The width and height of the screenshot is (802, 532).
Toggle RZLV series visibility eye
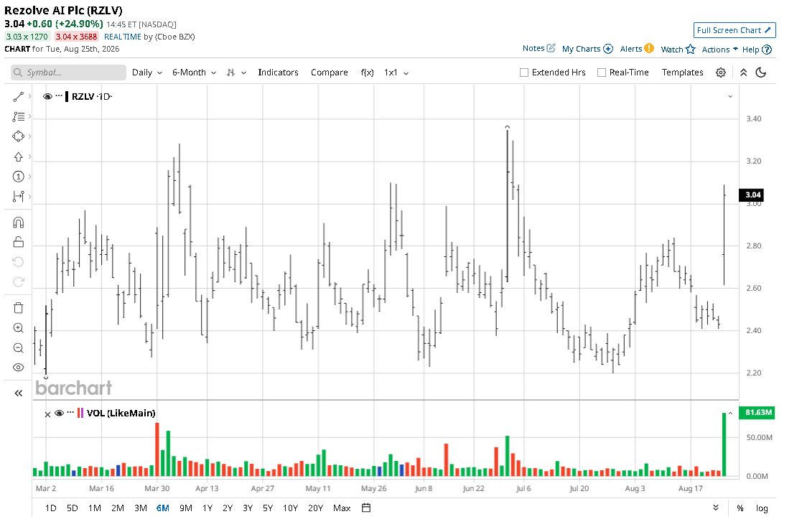click(47, 97)
